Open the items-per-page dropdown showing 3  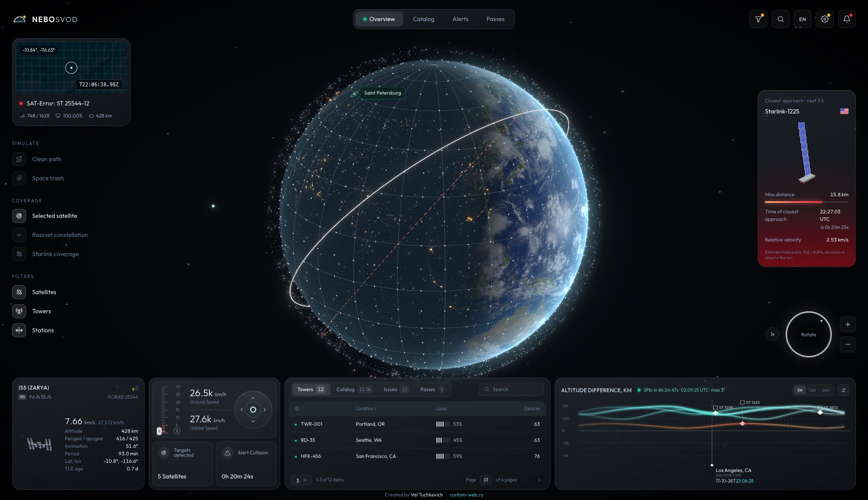(x=300, y=480)
